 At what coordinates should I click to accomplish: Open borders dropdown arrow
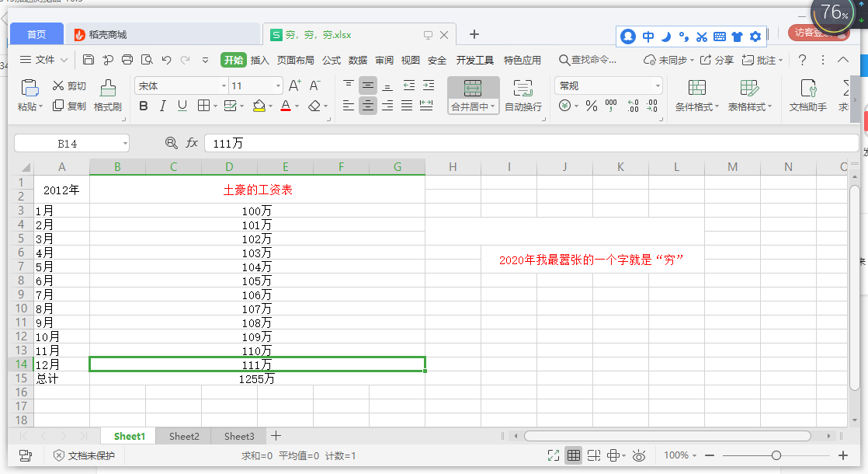(x=215, y=106)
